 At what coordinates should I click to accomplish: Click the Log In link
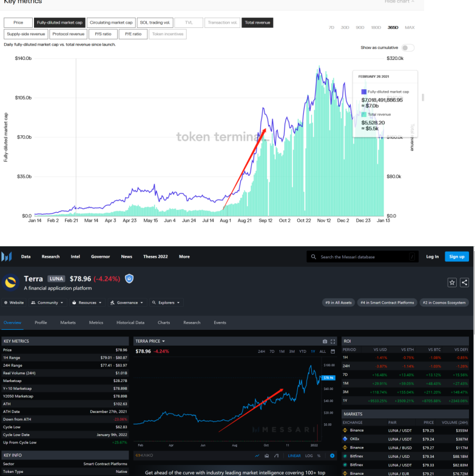coord(432,256)
